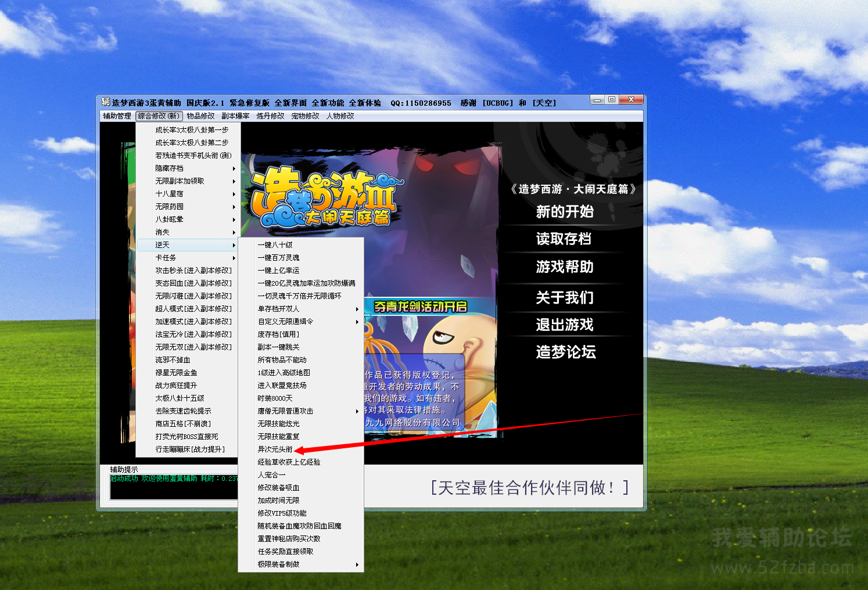Select 成长率3太极八卦第二步 menu entry
Viewport: 868px width, 590px height.
pyautogui.click(x=187, y=143)
